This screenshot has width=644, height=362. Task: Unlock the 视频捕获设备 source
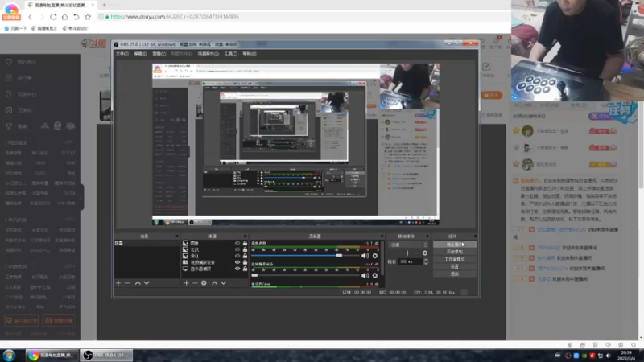(246, 262)
